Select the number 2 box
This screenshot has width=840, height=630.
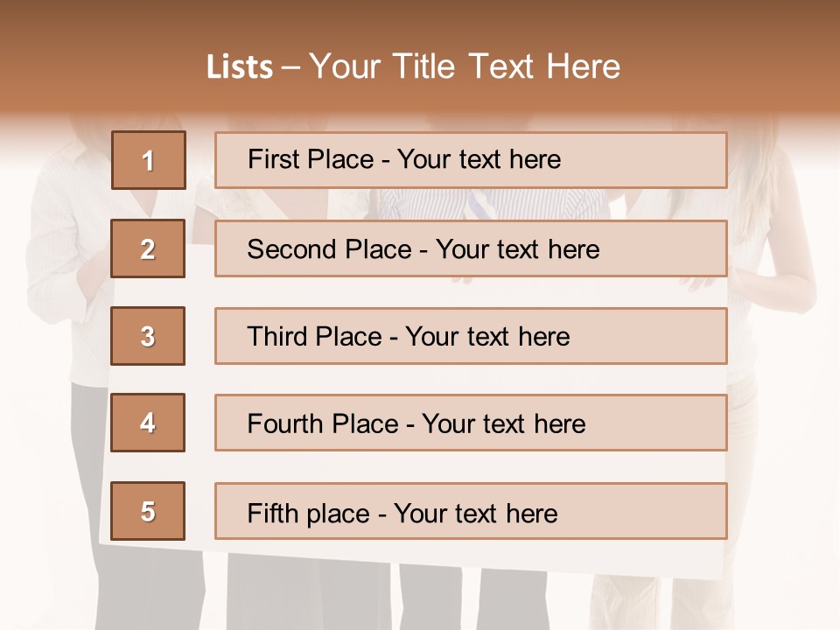[x=149, y=248]
